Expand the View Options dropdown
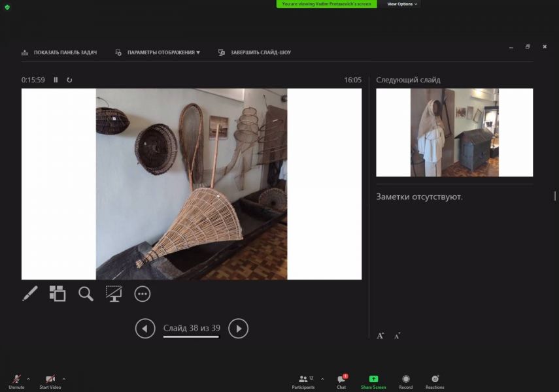 click(401, 4)
